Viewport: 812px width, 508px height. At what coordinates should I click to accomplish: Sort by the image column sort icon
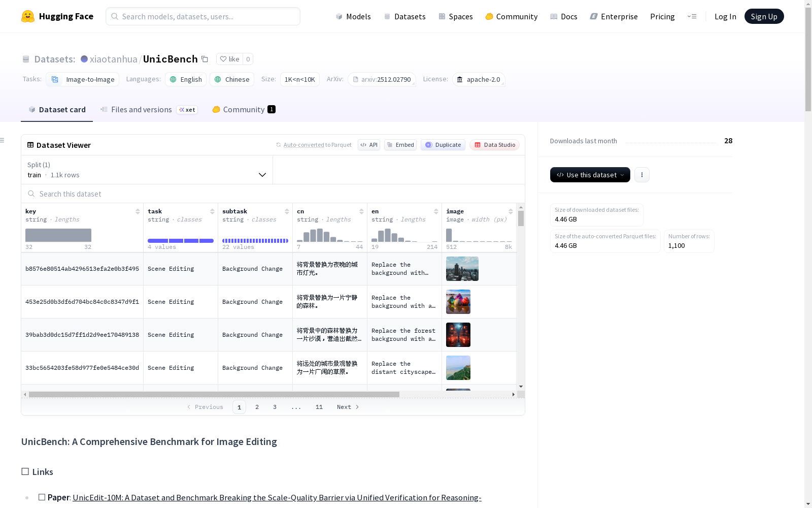[x=511, y=211]
